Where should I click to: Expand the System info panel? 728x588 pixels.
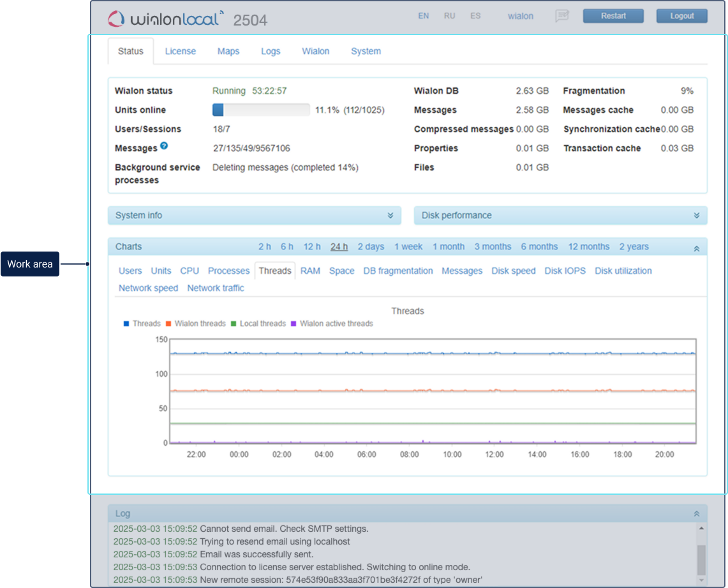point(390,216)
